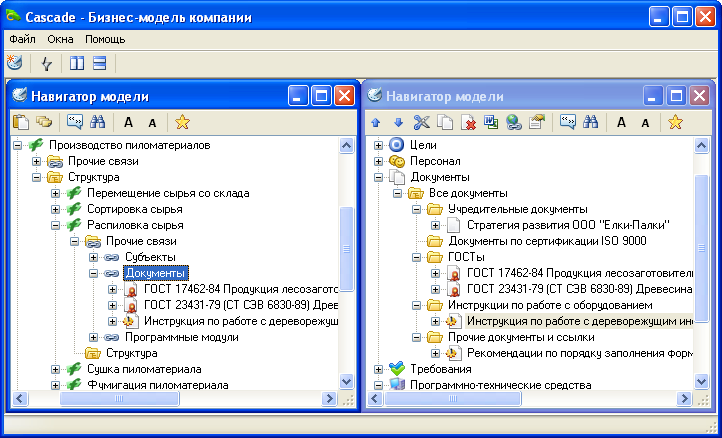
Task: Open the Помощь menu
Action: click(x=105, y=40)
